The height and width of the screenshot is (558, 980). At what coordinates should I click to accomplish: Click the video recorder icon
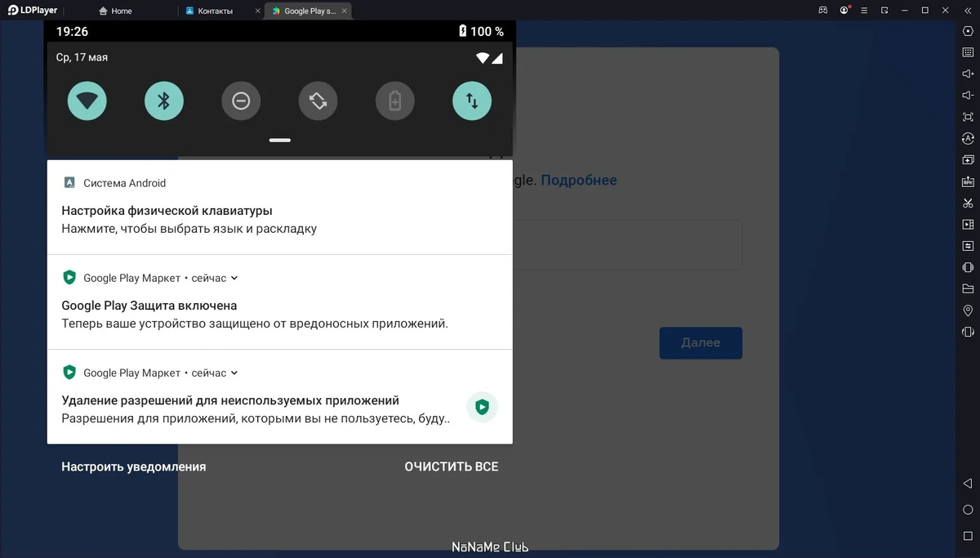click(968, 224)
